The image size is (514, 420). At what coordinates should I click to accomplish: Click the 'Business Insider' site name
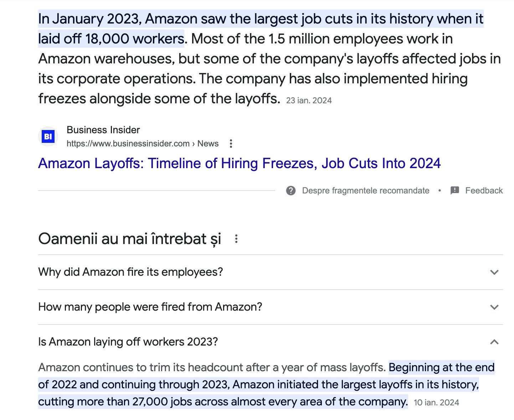coord(103,130)
